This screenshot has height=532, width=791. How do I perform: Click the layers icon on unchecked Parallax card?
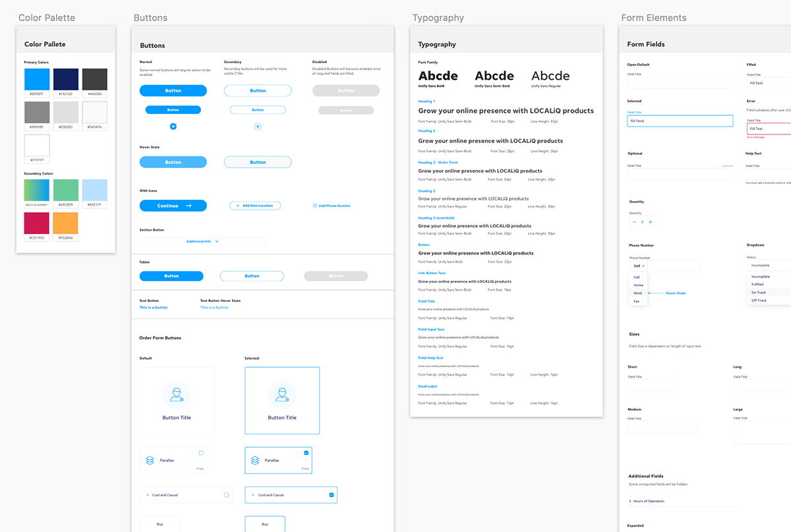pos(150,460)
